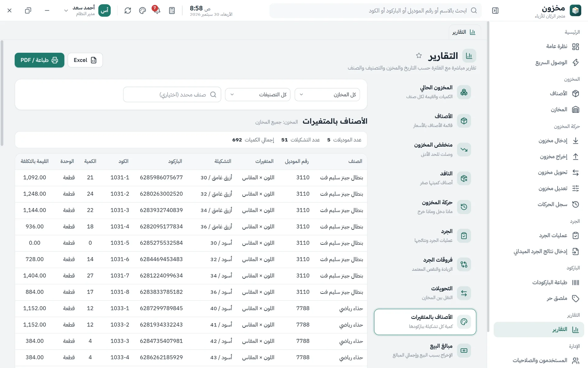
Task: Click the أسود / 41 variant cell
Action: coord(221,325)
